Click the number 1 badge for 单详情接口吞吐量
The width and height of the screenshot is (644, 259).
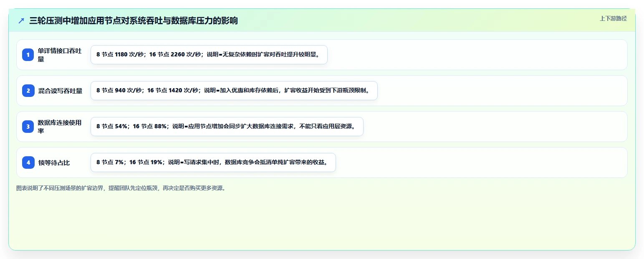(28, 55)
